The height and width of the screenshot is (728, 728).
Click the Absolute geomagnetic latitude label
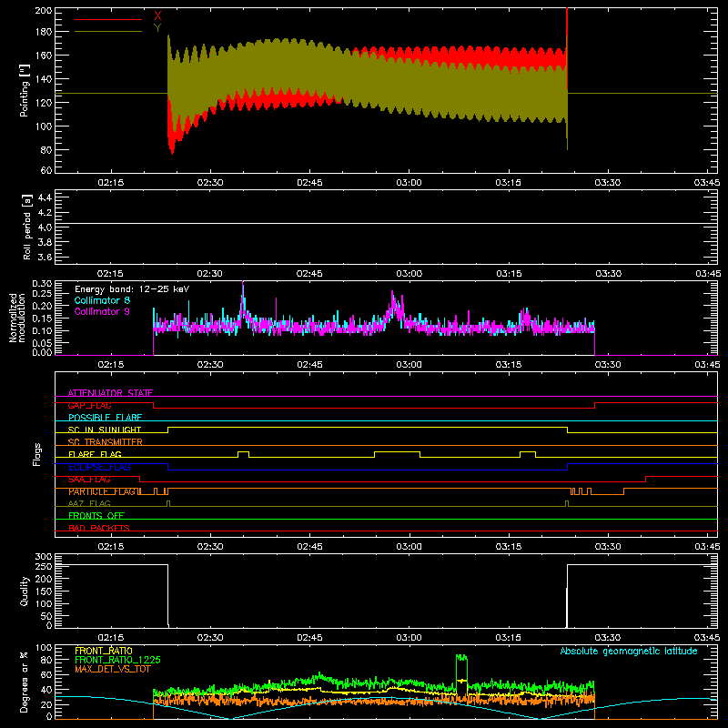[x=629, y=651]
